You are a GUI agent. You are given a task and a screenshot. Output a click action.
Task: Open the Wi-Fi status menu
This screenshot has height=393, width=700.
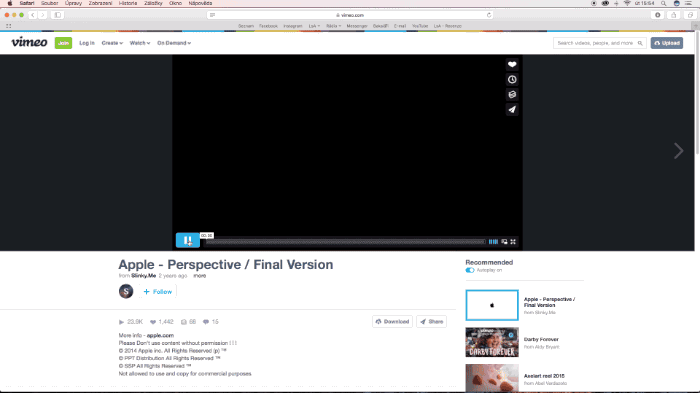pyautogui.click(x=627, y=3)
